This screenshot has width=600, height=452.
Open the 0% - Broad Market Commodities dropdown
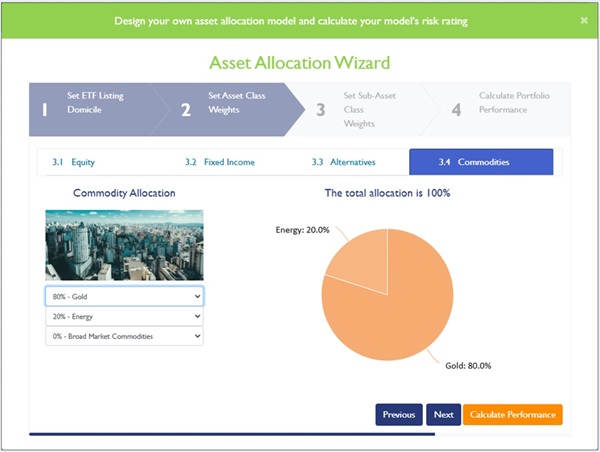pos(124,336)
